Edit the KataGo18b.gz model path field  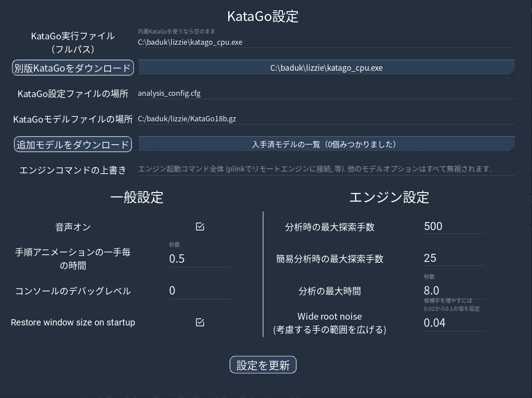326,119
